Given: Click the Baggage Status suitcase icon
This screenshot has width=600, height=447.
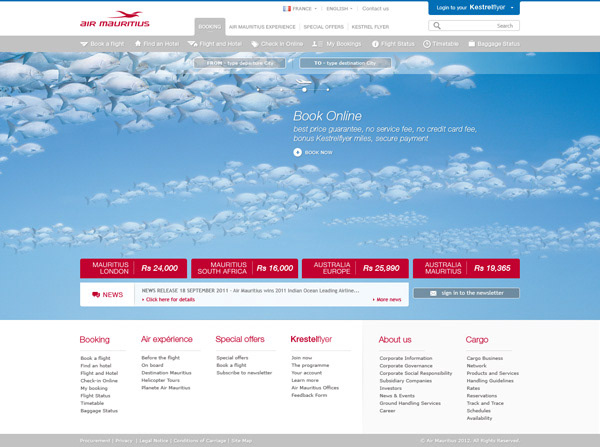Looking at the screenshot, I should tap(471, 44).
